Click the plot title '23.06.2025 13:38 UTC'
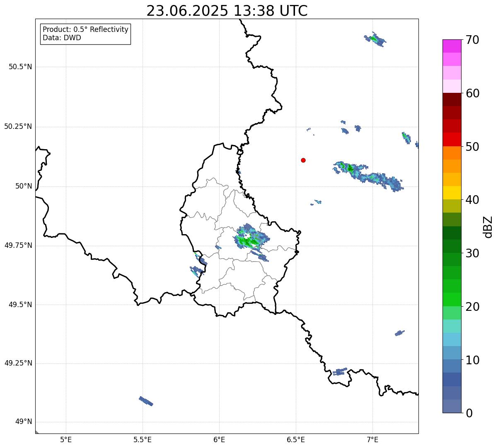Viewport: 498px width, 448px height. (x=227, y=11)
